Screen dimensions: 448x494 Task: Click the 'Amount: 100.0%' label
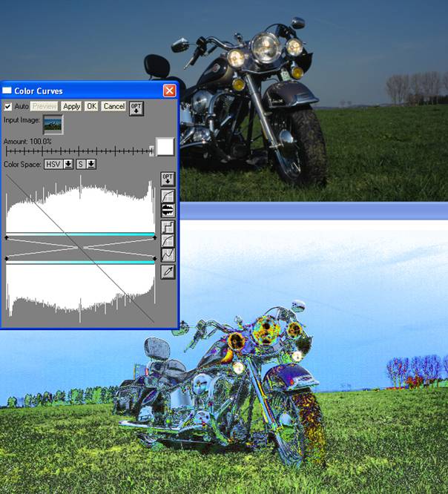tap(27, 142)
